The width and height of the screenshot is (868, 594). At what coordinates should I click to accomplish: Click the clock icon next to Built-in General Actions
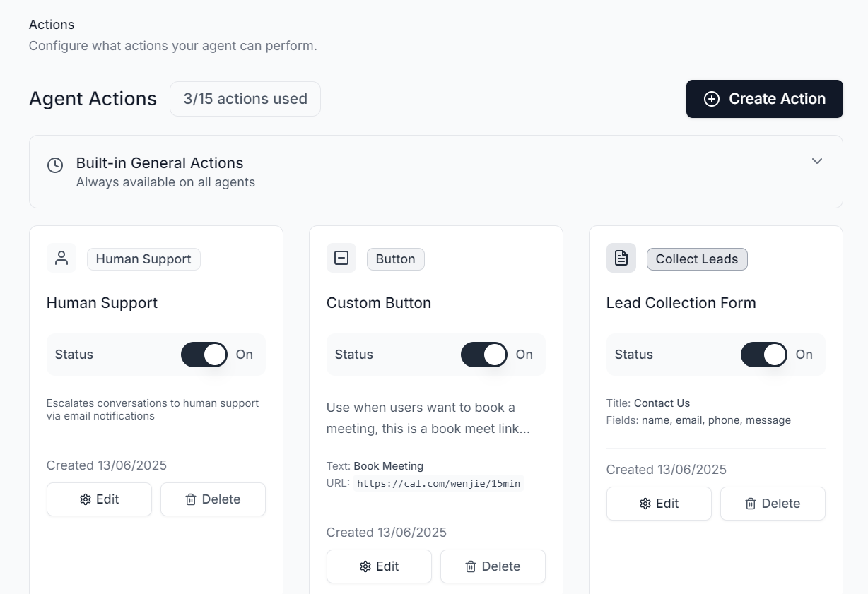tap(55, 165)
